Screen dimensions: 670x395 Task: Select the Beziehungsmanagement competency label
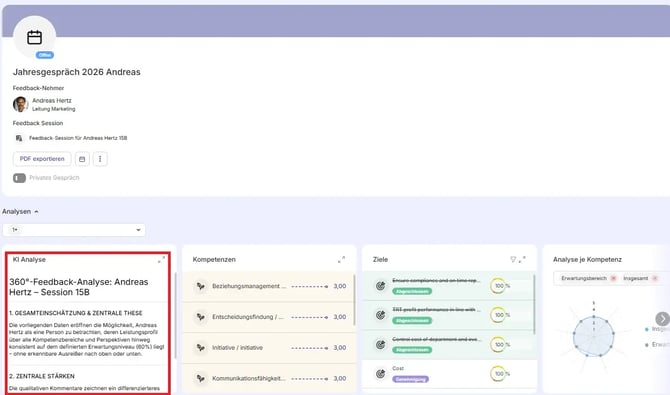coord(249,286)
